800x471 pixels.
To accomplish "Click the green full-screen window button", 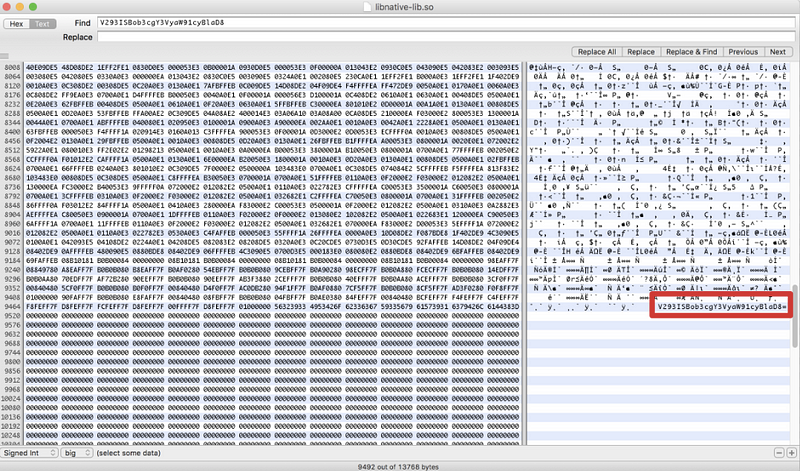I will [x=33, y=7].
